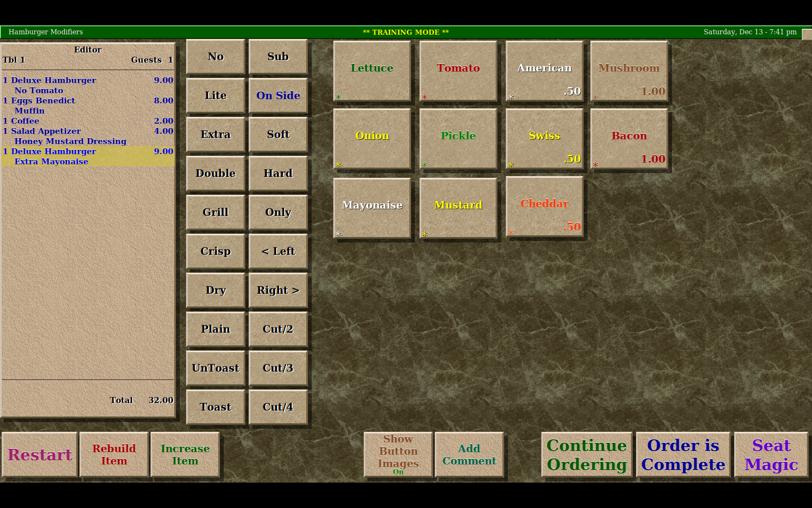
Task: Open the Add Comment screen
Action: [469, 455]
